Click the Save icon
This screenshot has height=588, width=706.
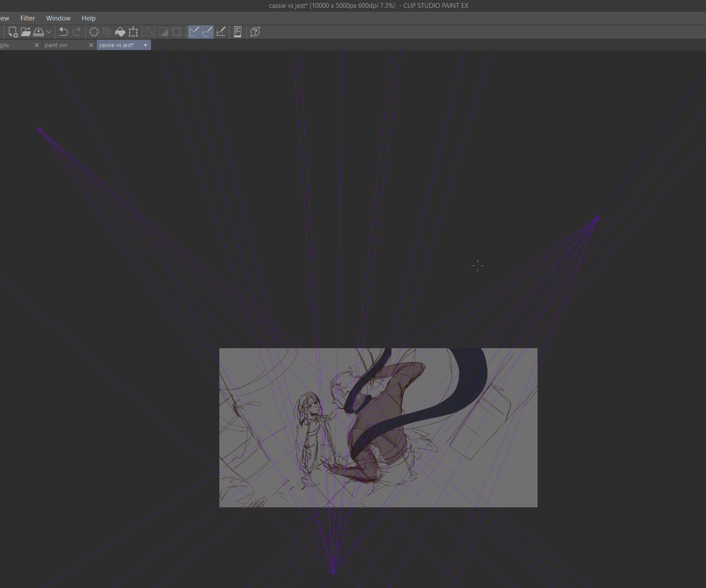[39, 32]
